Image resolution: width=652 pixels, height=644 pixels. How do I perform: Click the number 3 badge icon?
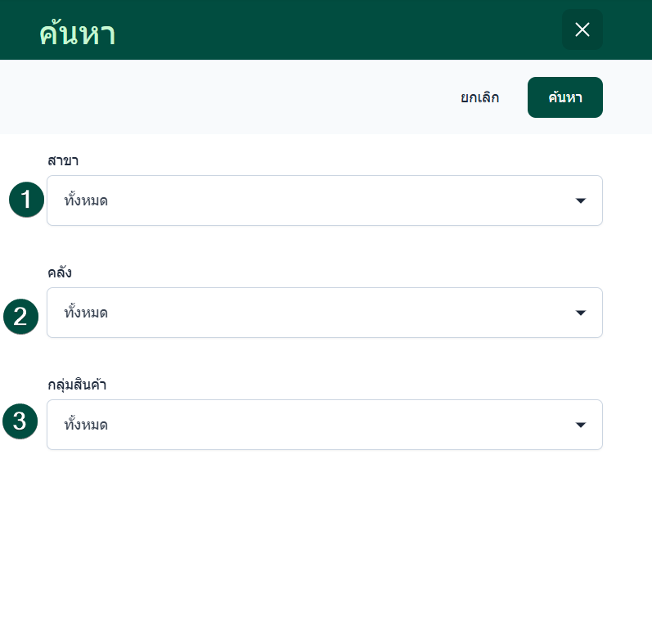click(x=20, y=421)
